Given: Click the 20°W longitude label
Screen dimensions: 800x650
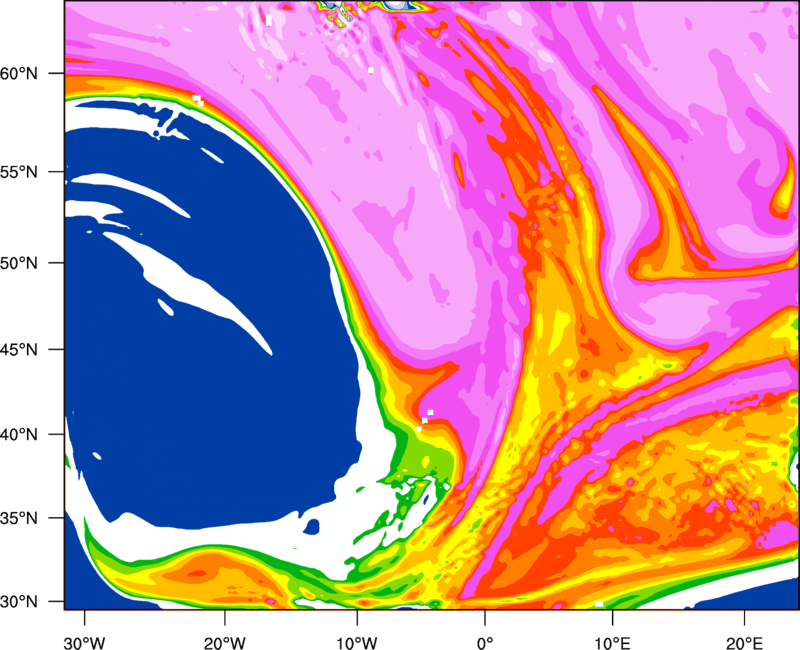Looking at the screenshot, I should [x=224, y=643].
